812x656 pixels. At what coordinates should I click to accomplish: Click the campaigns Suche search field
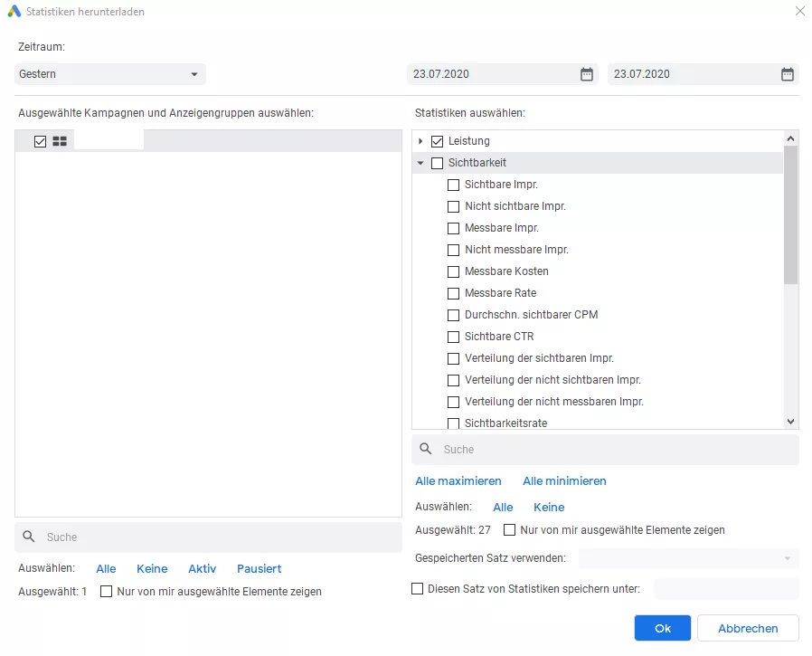(209, 537)
